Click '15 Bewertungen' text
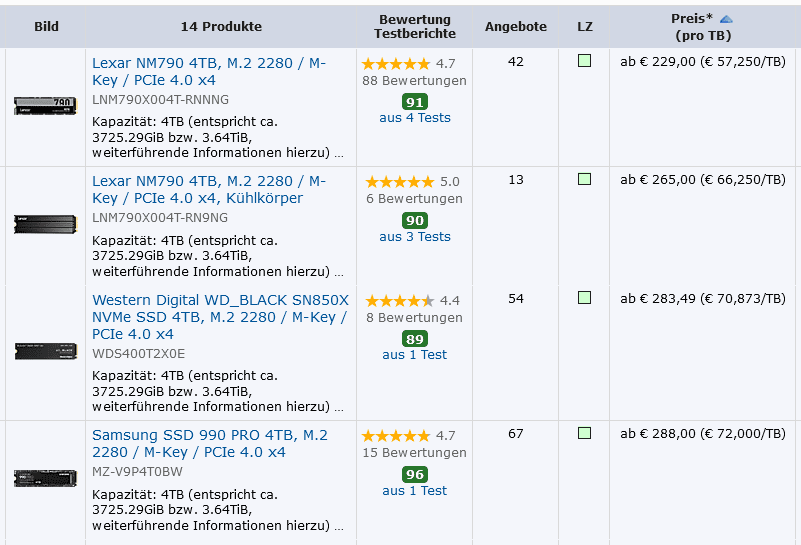The width and height of the screenshot is (801, 545). coord(414,453)
